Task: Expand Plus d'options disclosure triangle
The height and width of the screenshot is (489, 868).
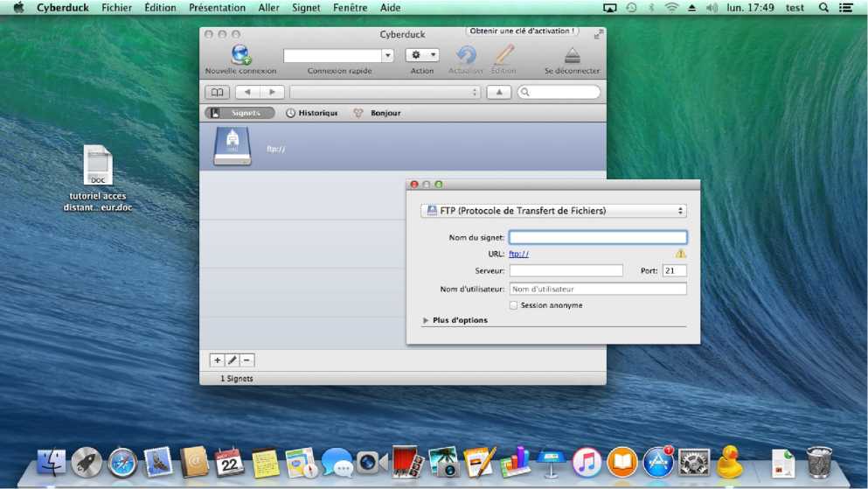Action: 426,320
